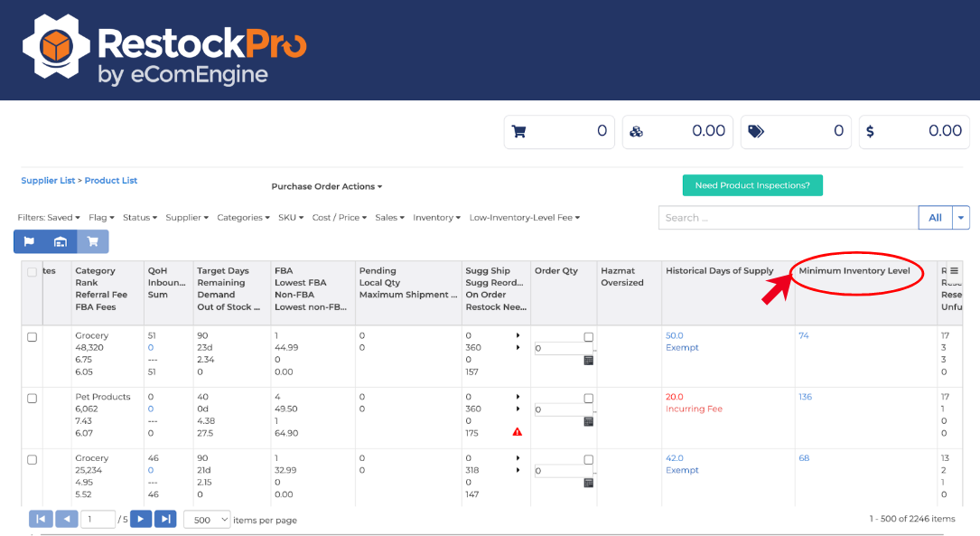Viewport: 980px width, 536px height.
Task: Open the items per page dropdown
Action: pos(207,520)
